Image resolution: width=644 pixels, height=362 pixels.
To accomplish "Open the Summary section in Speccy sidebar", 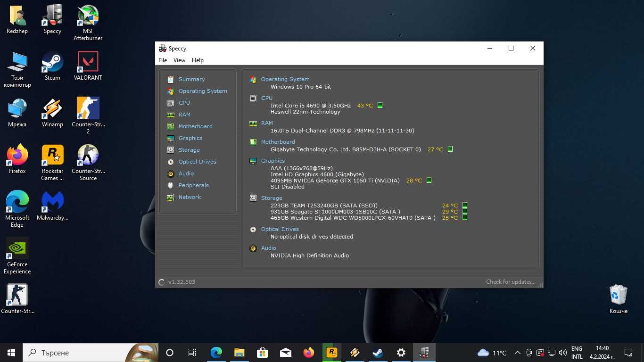I will [191, 79].
